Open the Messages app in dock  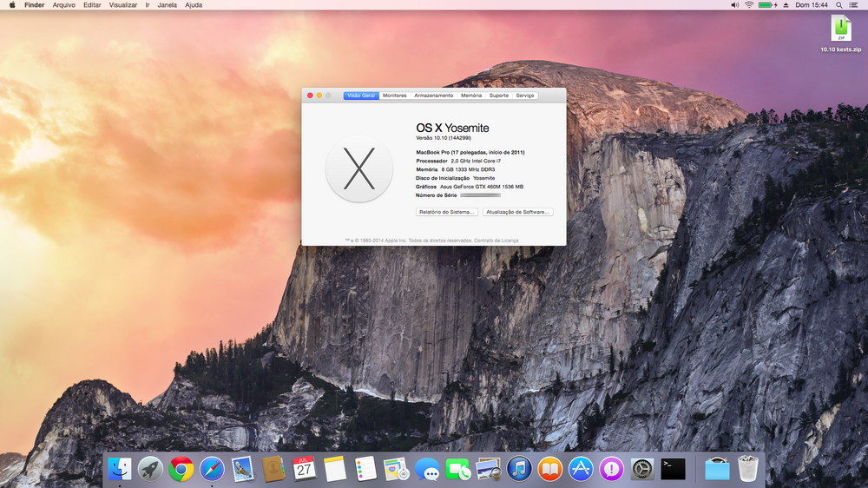pyautogui.click(x=426, y=470)
